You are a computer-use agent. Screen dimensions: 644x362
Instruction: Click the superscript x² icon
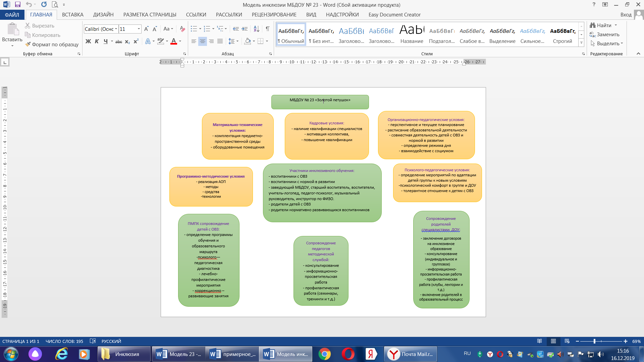click(136, 42)
